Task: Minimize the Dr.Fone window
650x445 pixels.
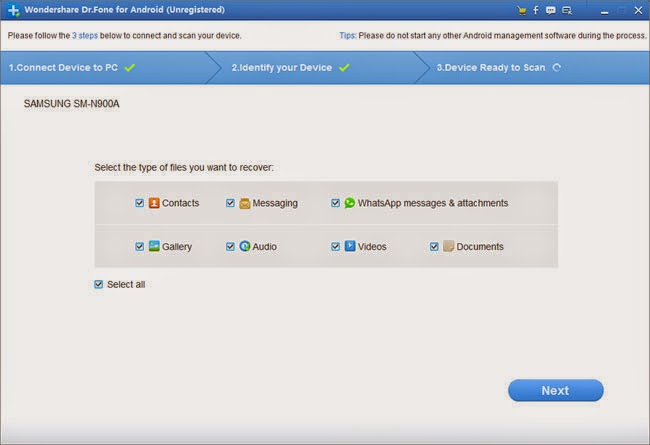Action: (604, 11)
